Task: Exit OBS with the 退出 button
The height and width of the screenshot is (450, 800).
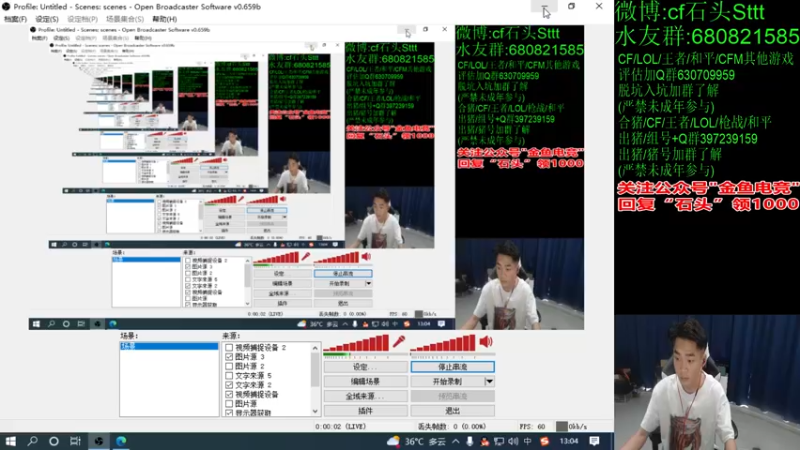Action: (453, 411)
